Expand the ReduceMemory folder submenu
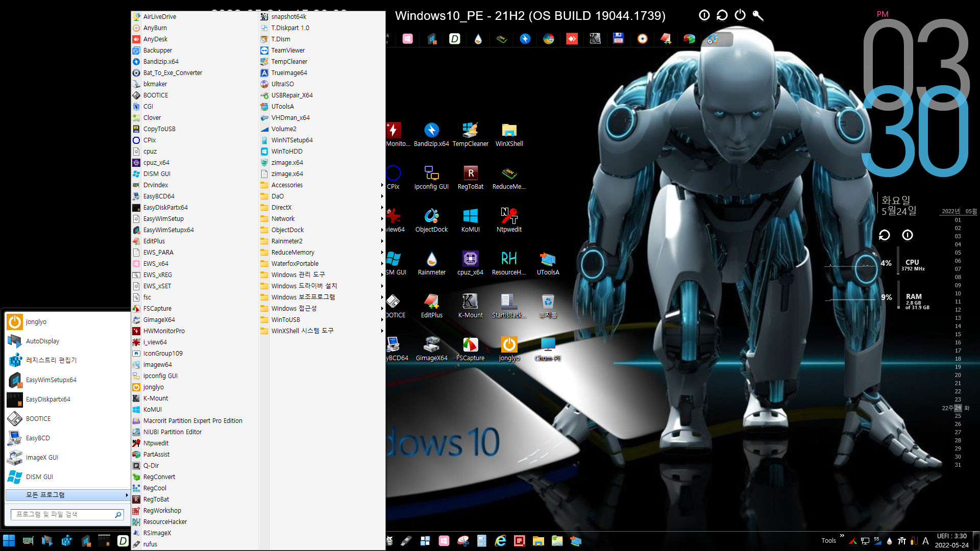The width and height of the screenshot is (980, 551). pos(322,253)
